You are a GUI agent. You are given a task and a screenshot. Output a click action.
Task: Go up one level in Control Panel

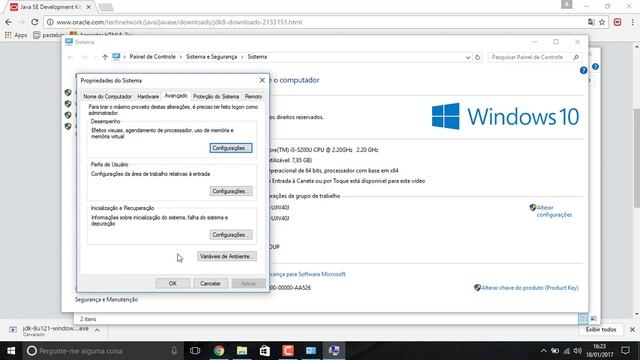pyautogui.click(x=105, y=57)
